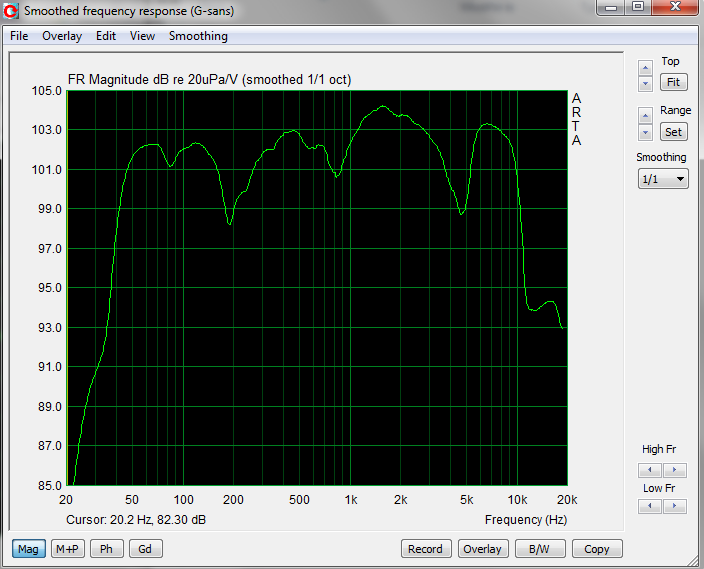Click the 1k frequency axis label
The image size is (704, 569).
tap(351, 500)
